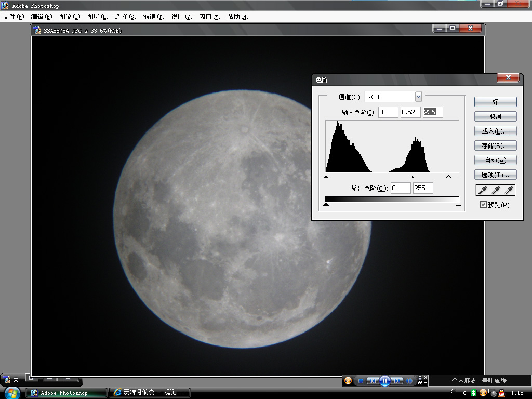This screenshot has height=399, width=532.
Task: Click the 载入(L)... load button
Action: (495, 131)
